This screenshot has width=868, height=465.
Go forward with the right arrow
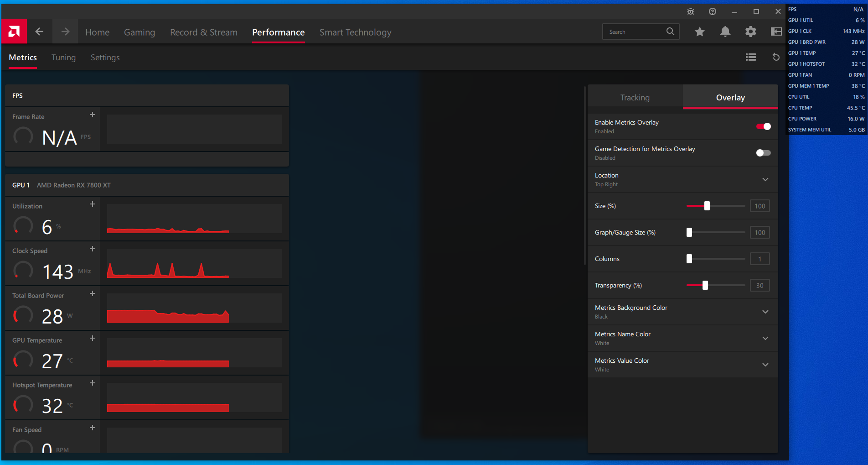tap(65, 31)
